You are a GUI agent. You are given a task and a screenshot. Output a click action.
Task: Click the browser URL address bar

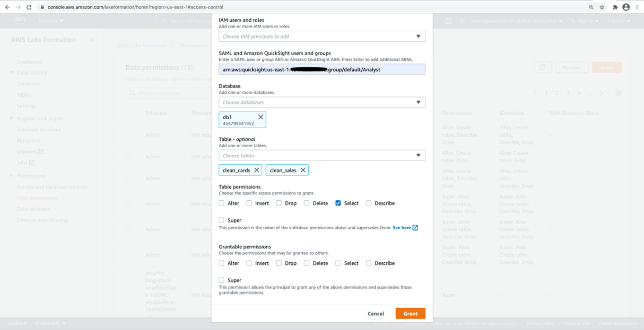(x=313, y=7)
